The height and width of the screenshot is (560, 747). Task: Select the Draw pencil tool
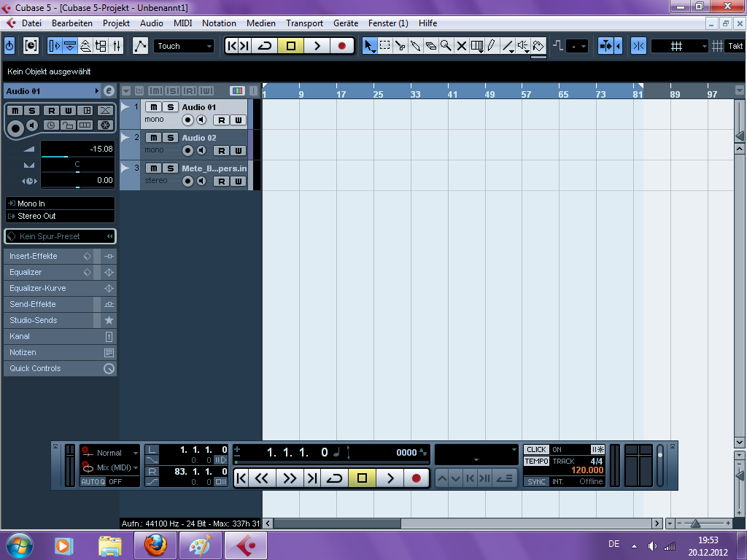492,46
